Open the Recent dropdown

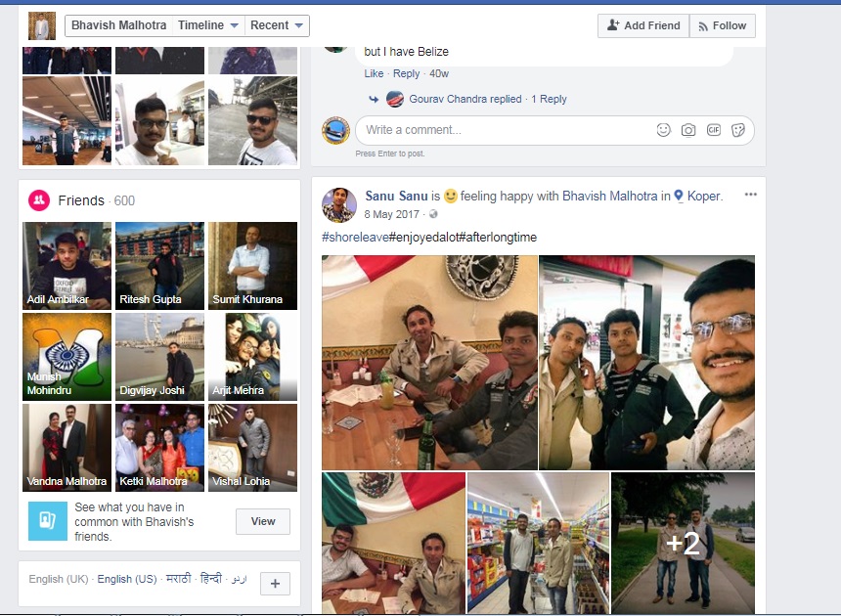(277, 25)
